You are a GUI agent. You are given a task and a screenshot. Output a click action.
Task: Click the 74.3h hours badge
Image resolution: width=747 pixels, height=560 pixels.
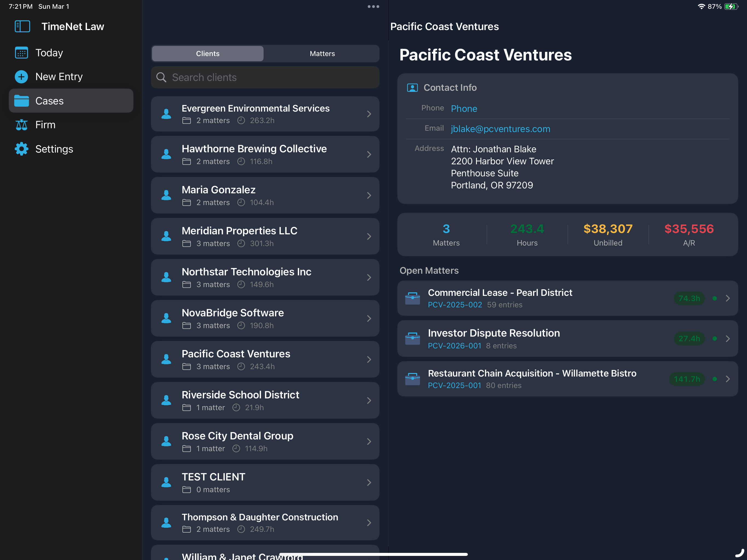(x=689, y=298)
